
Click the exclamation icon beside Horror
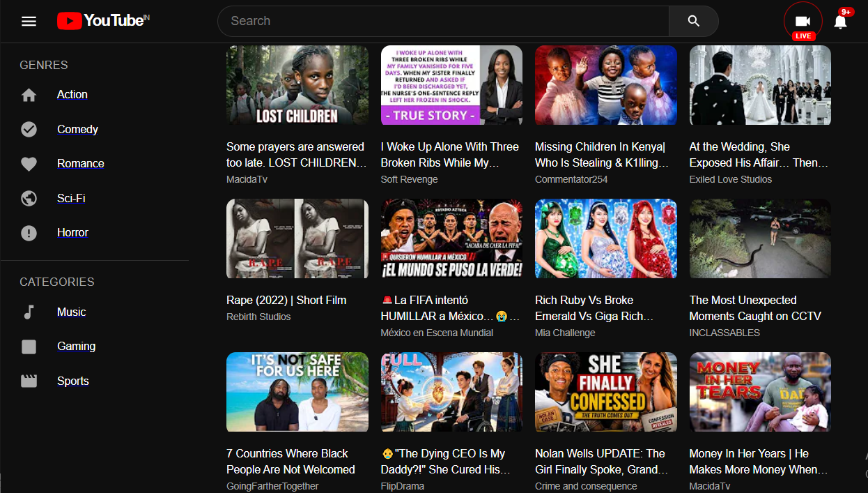[29, 233]
